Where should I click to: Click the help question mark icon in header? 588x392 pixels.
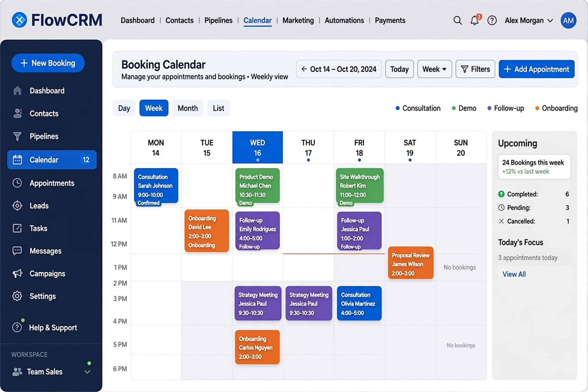pyautogui.click(x=492, y=21)
